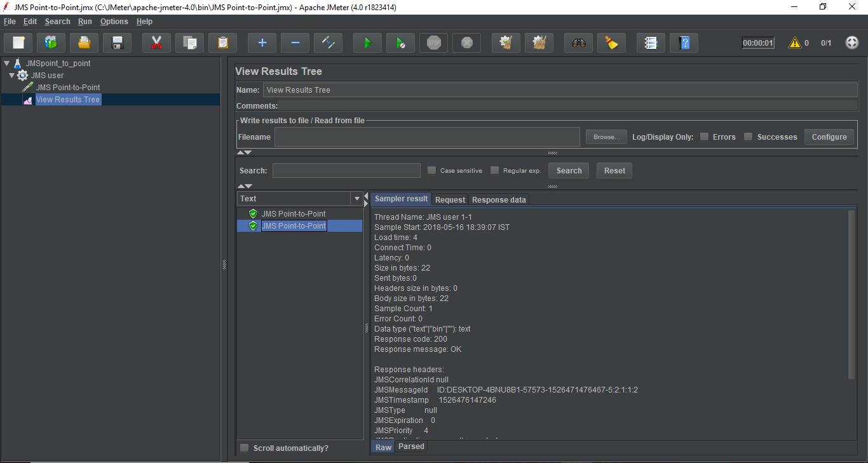Open the Text renderer dropdown

[356, 199]
